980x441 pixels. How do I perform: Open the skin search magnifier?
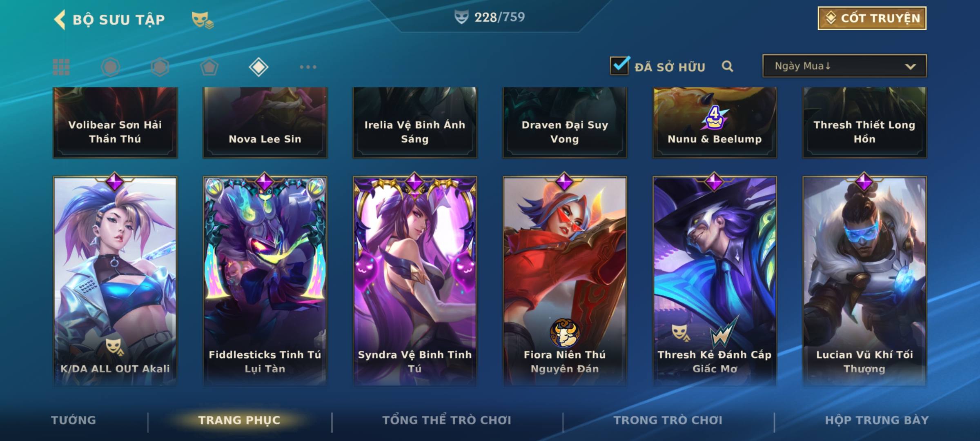[x=727, y=66]
